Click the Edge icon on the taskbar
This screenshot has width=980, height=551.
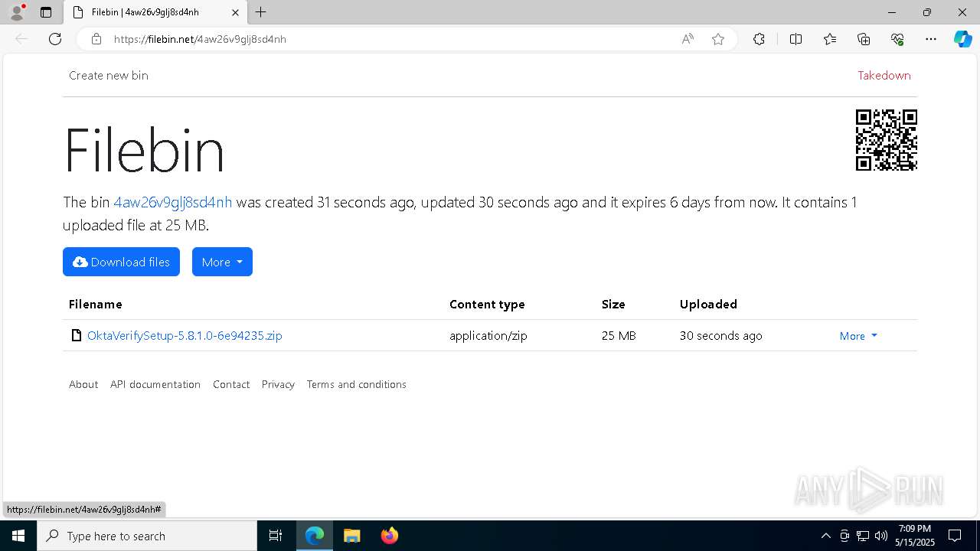[x=315, y=536]
